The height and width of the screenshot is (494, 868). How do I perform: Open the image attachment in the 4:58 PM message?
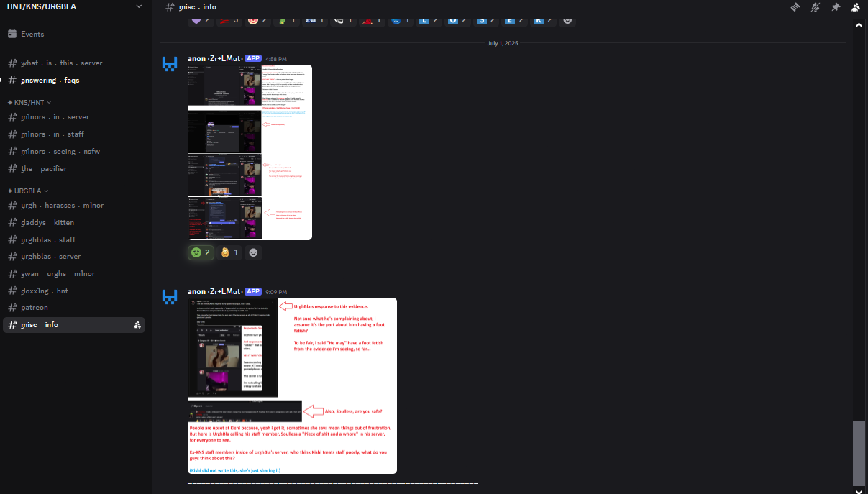[250, 152]
